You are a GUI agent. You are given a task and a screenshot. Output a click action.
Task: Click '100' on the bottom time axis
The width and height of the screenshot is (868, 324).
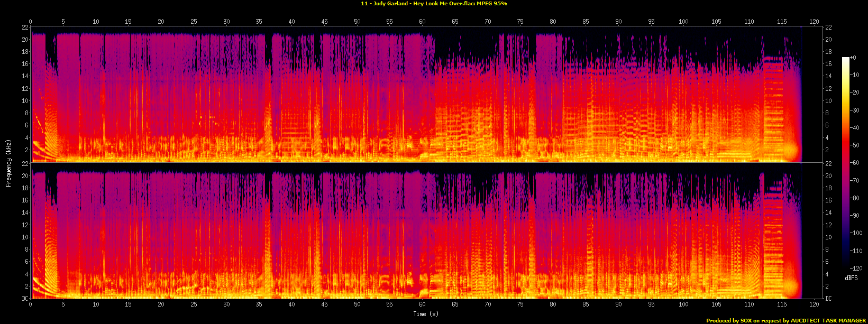(683, 304)
